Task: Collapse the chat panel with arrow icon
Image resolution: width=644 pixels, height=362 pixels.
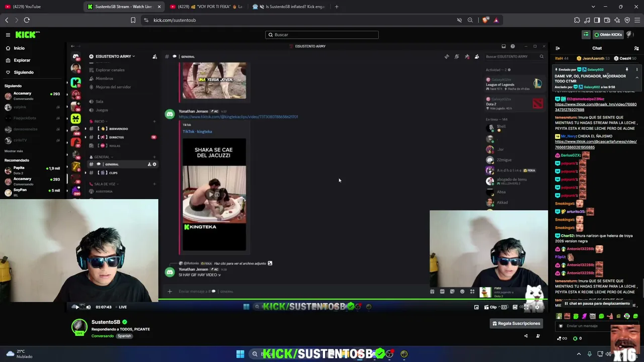Action: tap(557, 48)
